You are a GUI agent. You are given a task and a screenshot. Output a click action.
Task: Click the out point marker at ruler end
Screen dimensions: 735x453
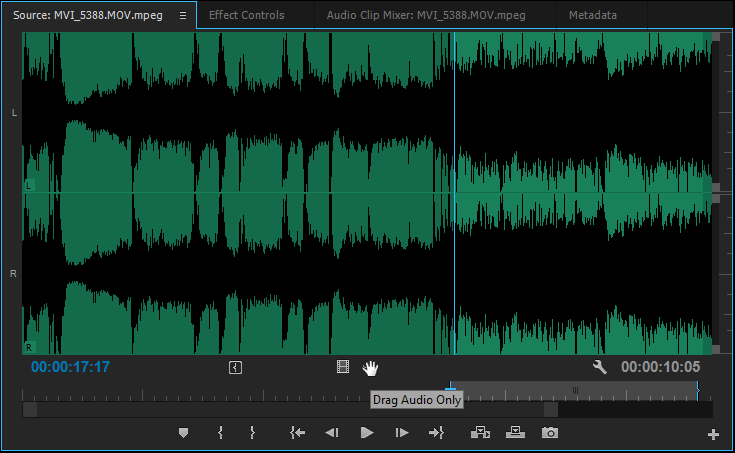(698, 390)
